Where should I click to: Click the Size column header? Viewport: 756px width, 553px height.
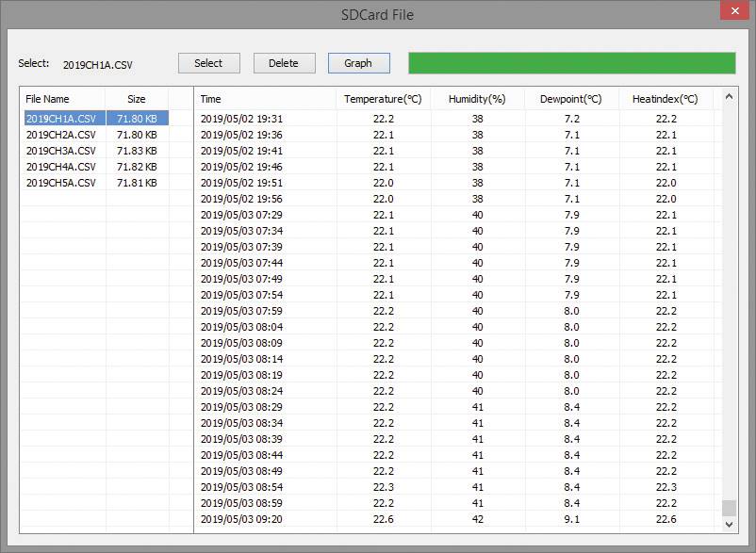tap(137, 99)
